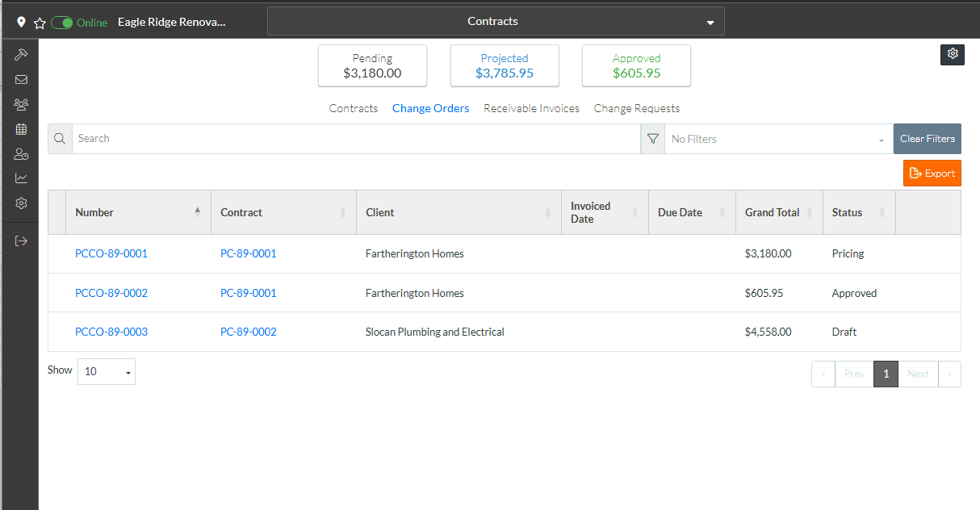The width and height of the screenshot is (980, 510).
Task: Click the hammer icon in the sidebar
Action: [x=21, y=55]
